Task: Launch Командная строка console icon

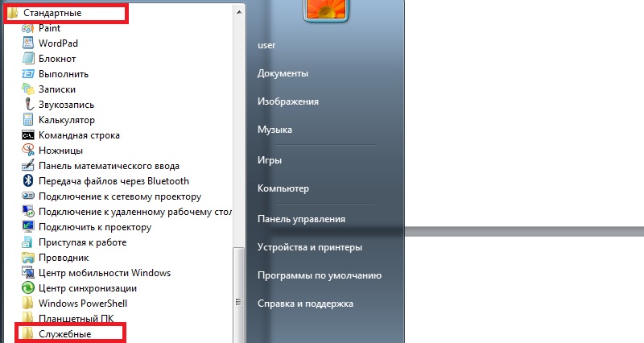Action: coord(28,135)
